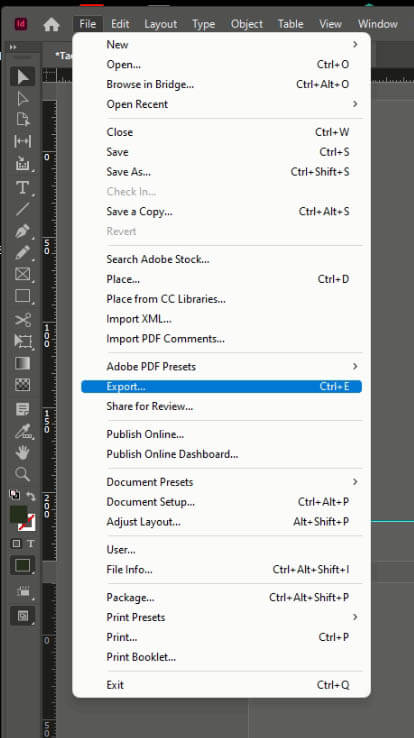Select the Eyedropper tool
This screenshot has width=414, height=738.
23,431
